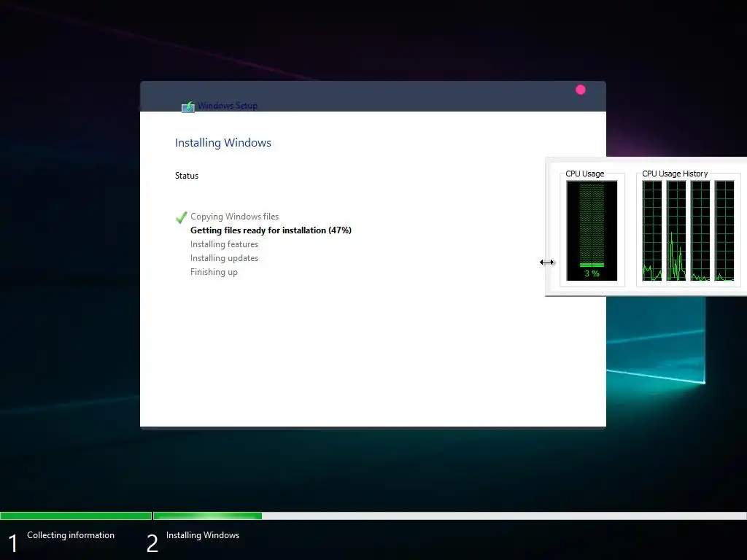
Task: Click the Installing Windows progress bar
Action: [449, 516]
